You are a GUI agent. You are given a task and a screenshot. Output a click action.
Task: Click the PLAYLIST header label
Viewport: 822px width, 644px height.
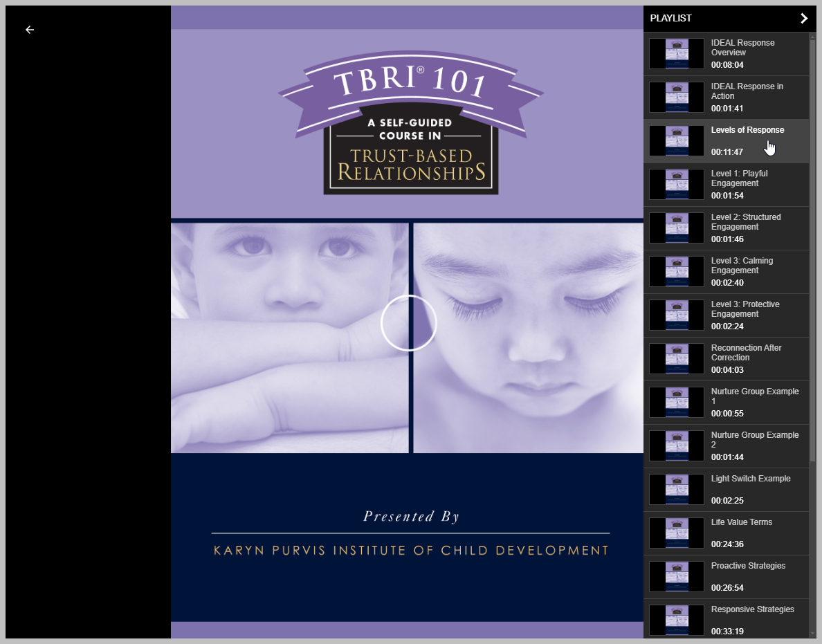(x=670, y=19)
